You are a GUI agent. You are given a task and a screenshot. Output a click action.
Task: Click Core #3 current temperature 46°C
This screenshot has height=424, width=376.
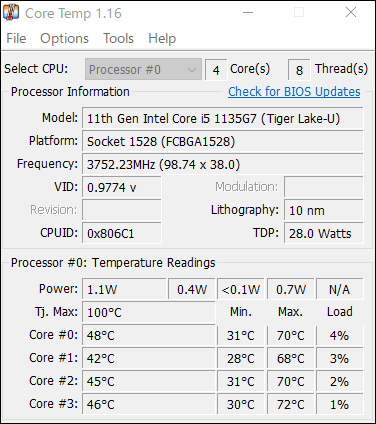(149, 404)
